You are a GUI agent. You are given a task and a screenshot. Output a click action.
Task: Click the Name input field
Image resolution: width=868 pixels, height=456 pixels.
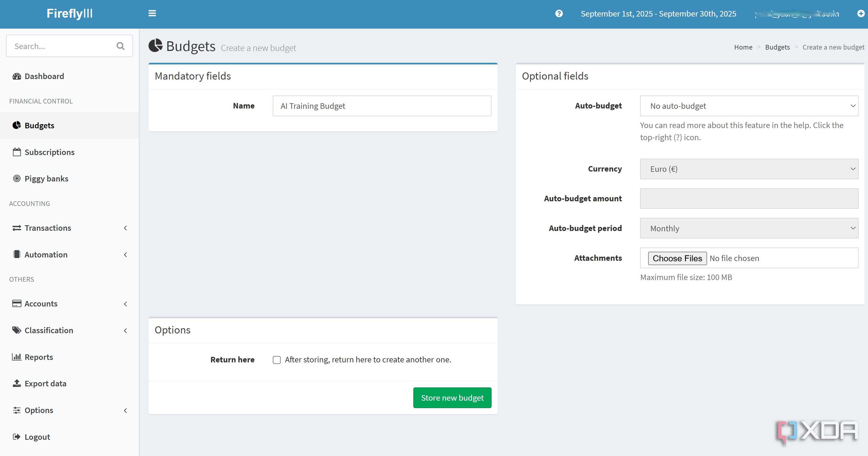(382, 106)
